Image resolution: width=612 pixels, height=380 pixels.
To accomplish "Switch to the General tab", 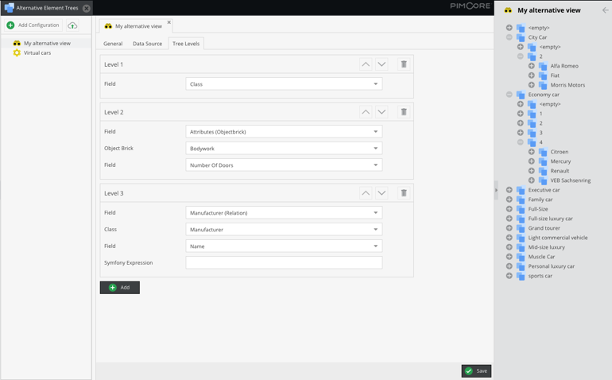I will (x=113, y=43).
